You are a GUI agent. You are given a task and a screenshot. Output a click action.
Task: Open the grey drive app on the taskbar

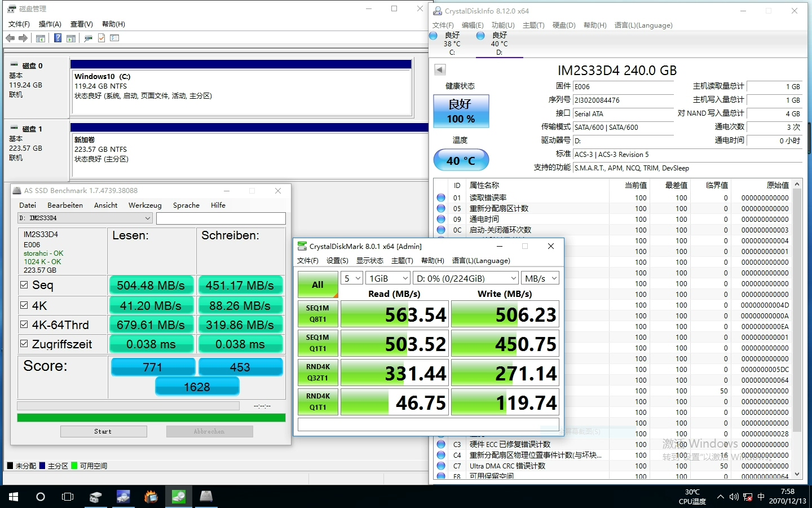pyautogui.click(x=206, y=497)
